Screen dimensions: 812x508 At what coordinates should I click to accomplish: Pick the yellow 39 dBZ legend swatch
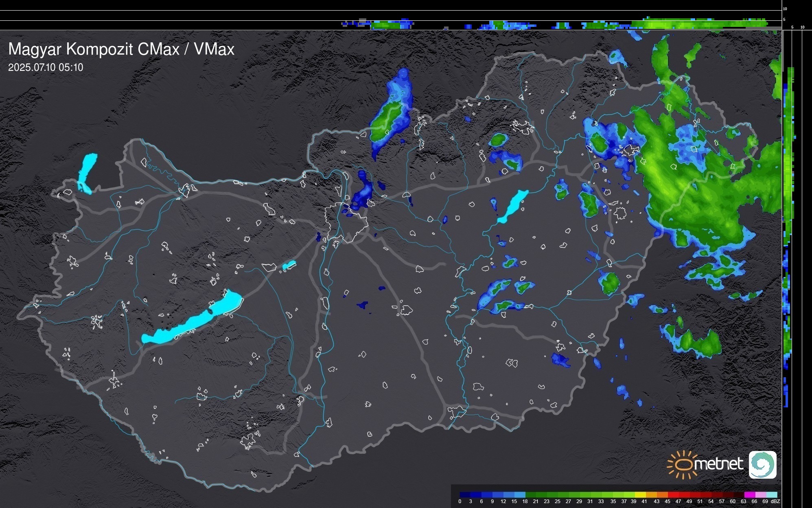click(640, 495)
